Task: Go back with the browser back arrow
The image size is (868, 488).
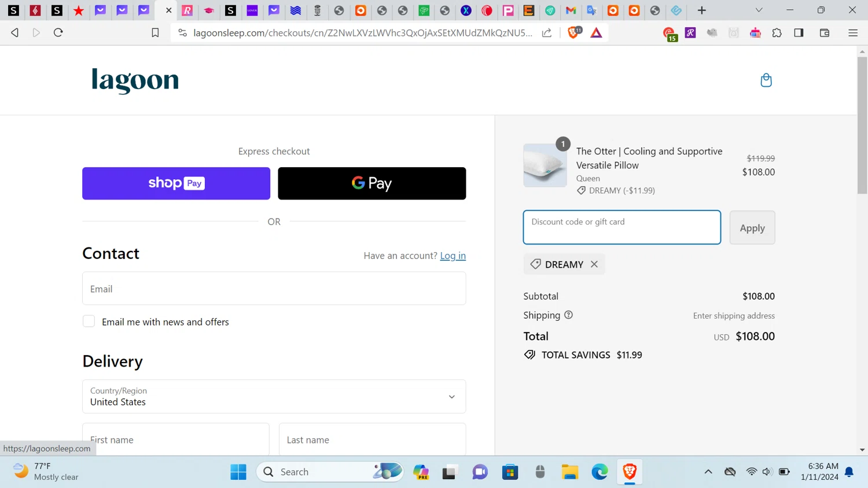Action: click(15, 33)
